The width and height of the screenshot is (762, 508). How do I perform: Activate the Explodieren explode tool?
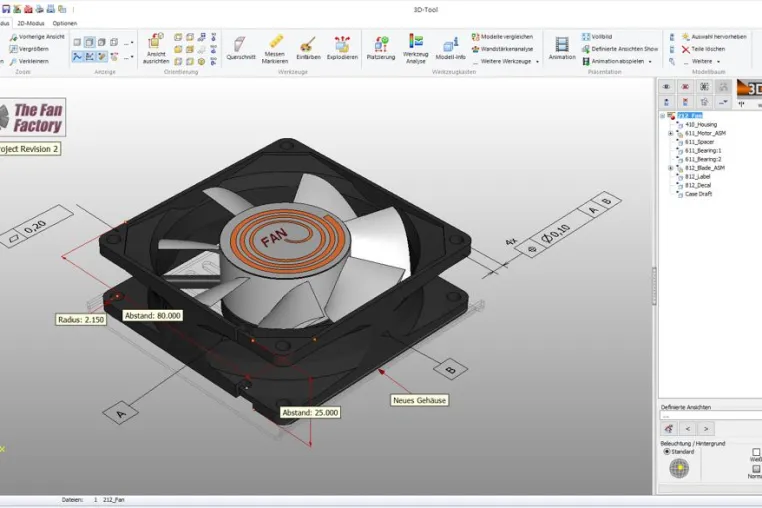pyautogui.click(x=342, y=48)
